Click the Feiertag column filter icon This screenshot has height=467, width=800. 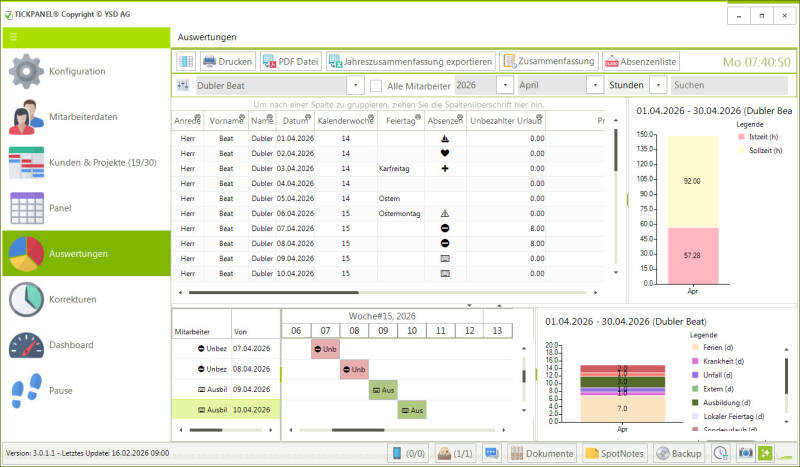point(418,117)
